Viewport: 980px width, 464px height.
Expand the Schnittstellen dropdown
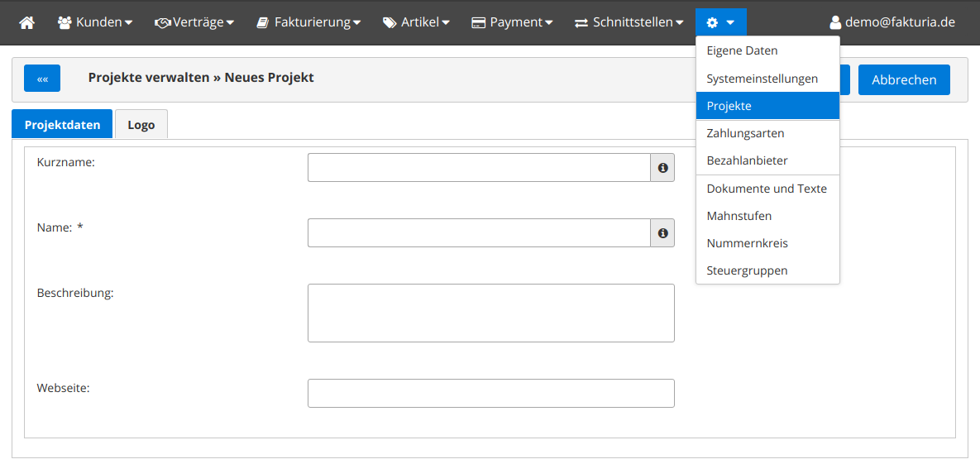pyautogui.click(x=629, y=22)
